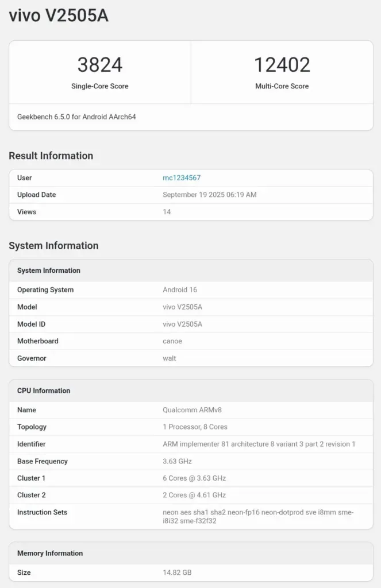Select the Upload Date row
This screenshot has width=381, height=588.
pyautogui.click(x=190, y=195)
